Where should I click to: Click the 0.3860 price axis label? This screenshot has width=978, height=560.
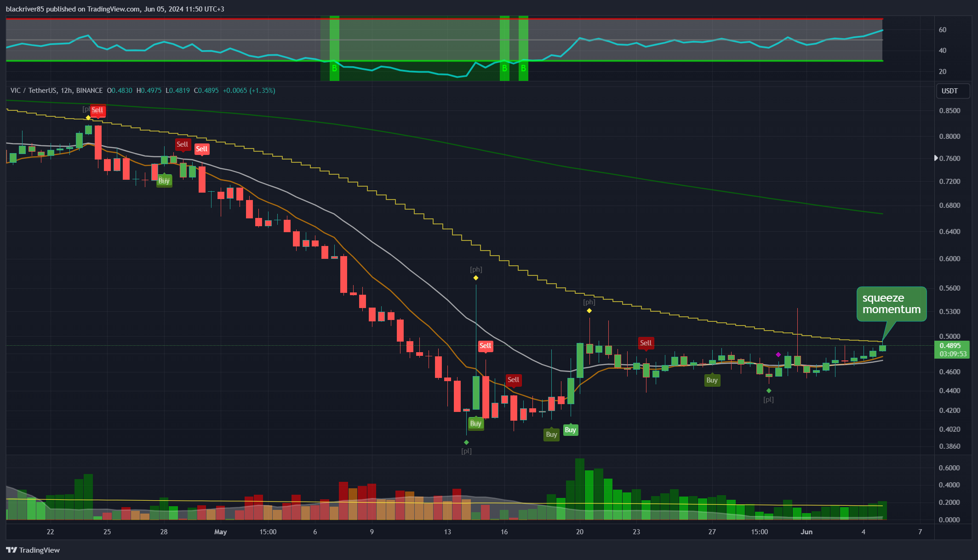tap(949, 446)
